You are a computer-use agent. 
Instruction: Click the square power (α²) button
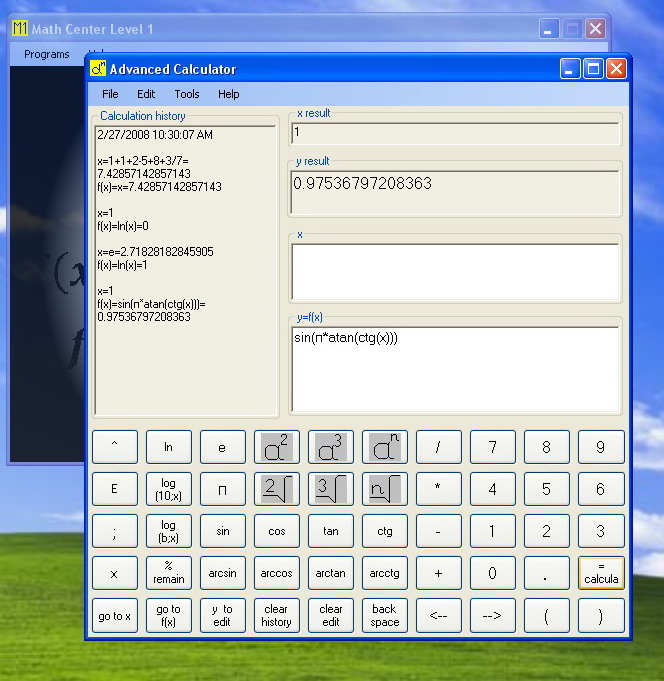[x=277, y=447]
